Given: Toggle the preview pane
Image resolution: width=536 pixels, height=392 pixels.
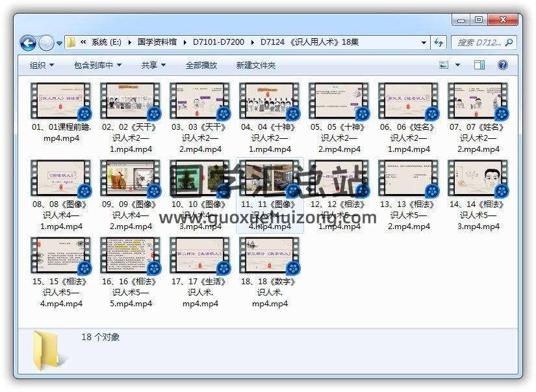Looking at the screenshot, I should [479, 65].
